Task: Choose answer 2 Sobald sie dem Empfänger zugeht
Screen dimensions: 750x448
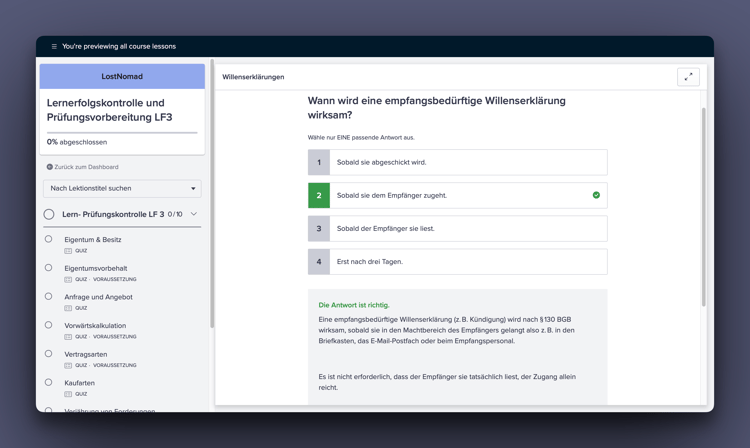Action: pos(458,195)
